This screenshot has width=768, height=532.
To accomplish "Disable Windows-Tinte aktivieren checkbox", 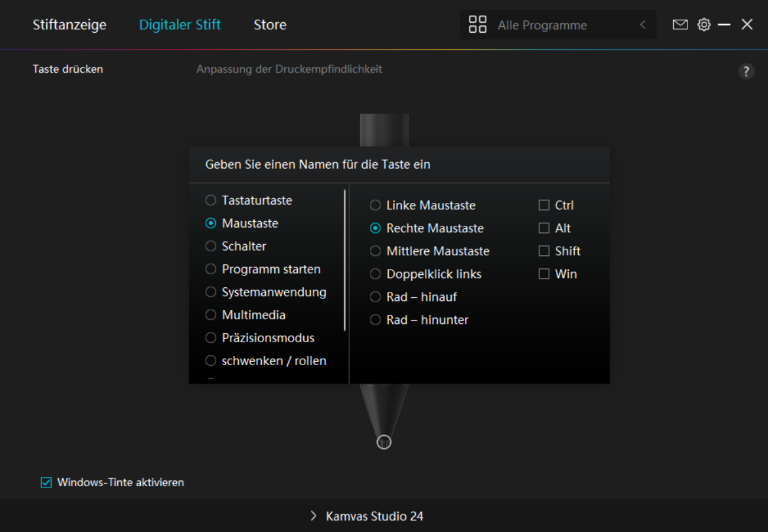I will pyautogui.click(x=46, y=483).
